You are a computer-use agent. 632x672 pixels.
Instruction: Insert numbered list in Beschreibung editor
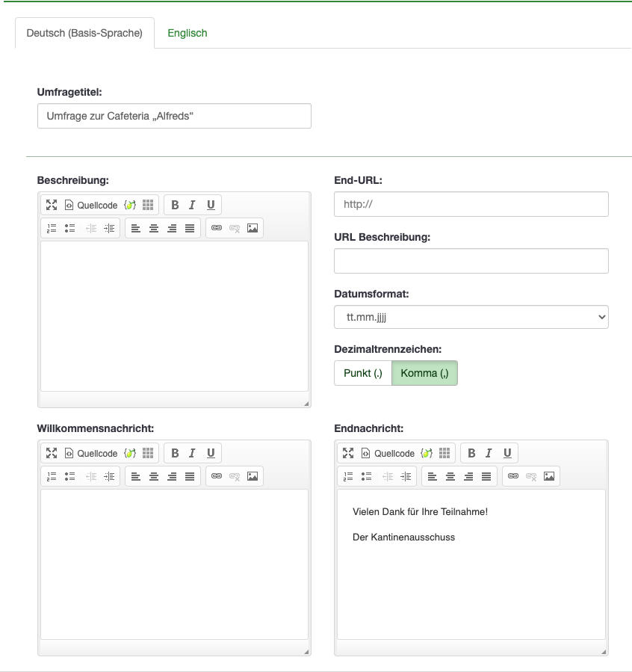point(52,228)
